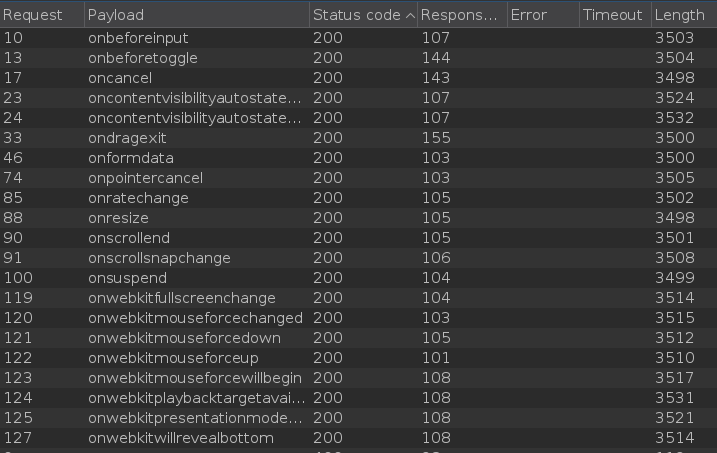This screenshot has height=453, width=717.
Task: Select the onbeforeinput payload row
Action: (138, 38)
